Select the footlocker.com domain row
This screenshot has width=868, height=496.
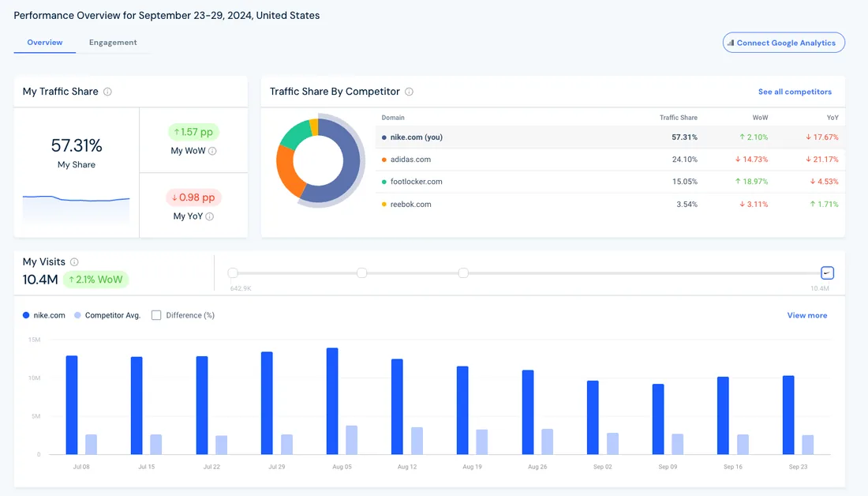[610, 182]
